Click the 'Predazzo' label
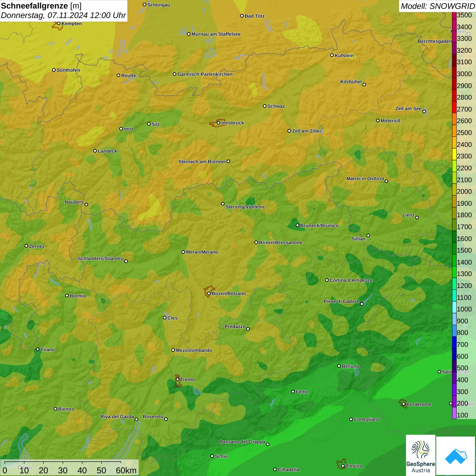The height and width of the screenshot is (476, 476). (x=235, y=326)
